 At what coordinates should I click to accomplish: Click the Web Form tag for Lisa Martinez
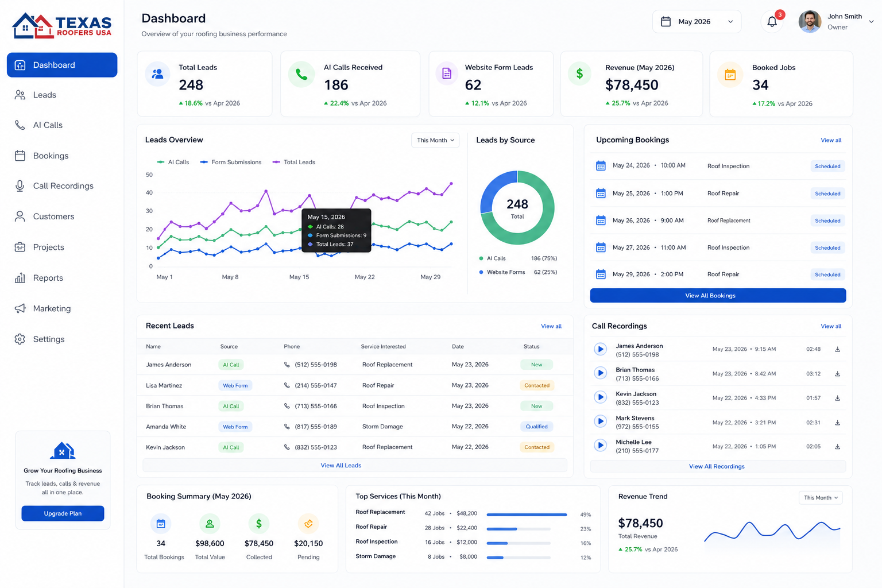coord(235,385)
